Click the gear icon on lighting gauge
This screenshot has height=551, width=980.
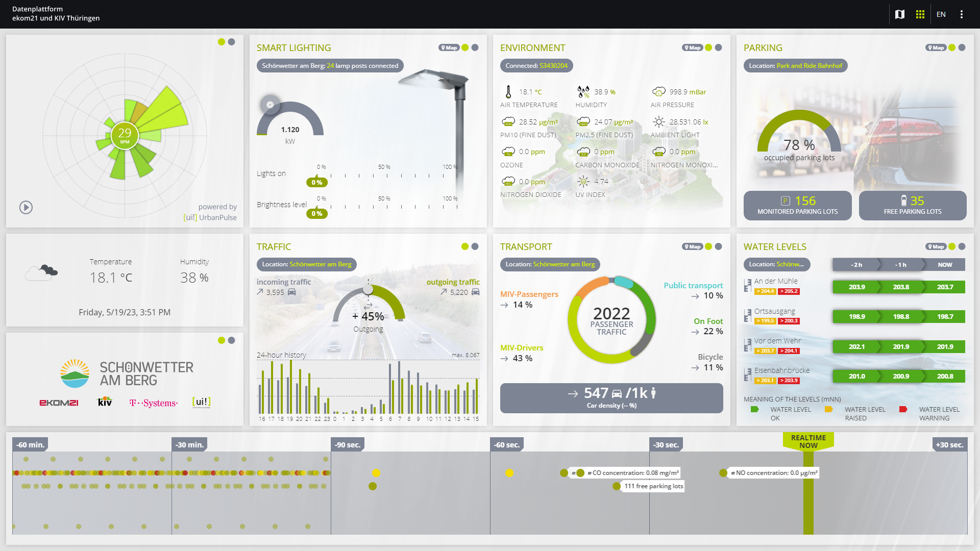point(270,105)
